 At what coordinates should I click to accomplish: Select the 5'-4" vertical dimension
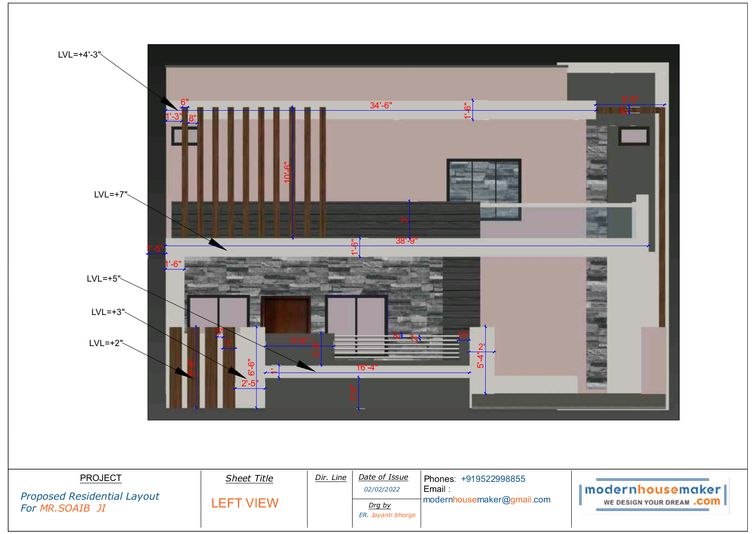point(480,359)
